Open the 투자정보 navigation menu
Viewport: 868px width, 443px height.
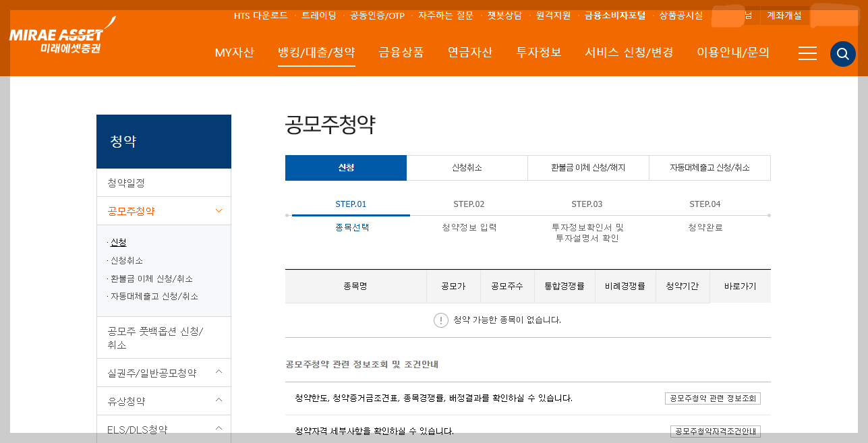pos(539,53)
